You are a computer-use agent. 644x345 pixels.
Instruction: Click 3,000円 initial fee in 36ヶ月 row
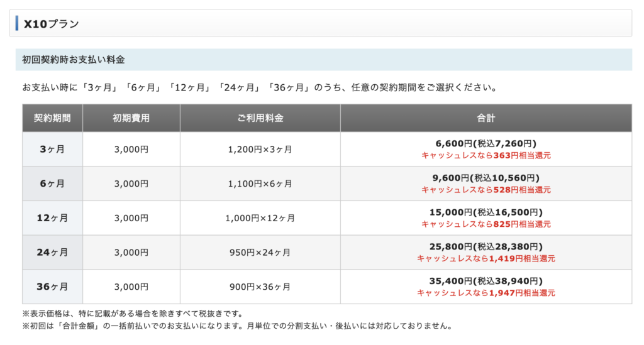pyautogui.click(x=131, y=287)
